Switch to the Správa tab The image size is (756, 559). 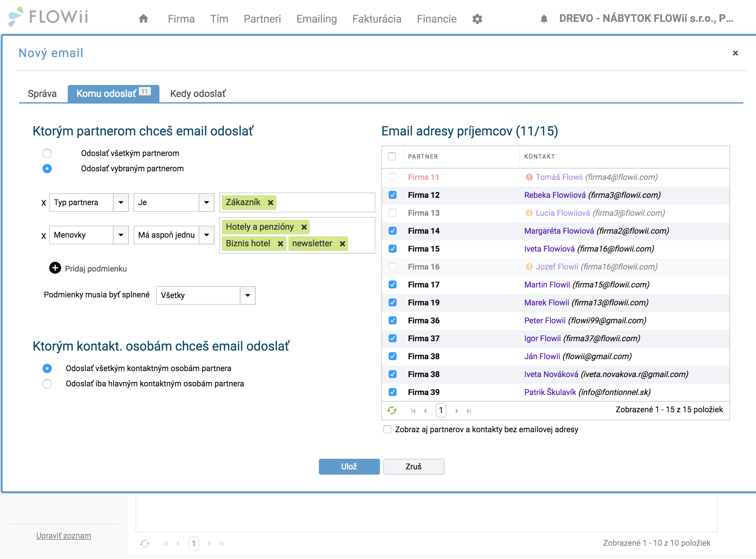click(x=42, y=94)
